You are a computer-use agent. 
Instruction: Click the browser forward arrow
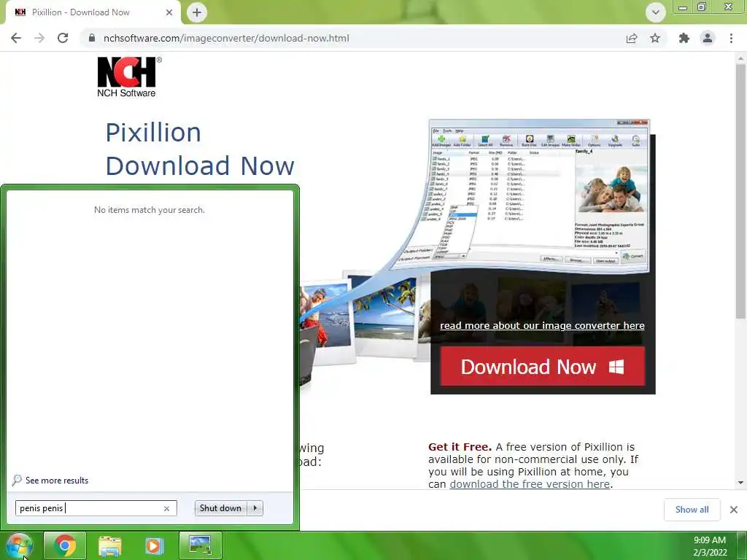coord(39,38)
